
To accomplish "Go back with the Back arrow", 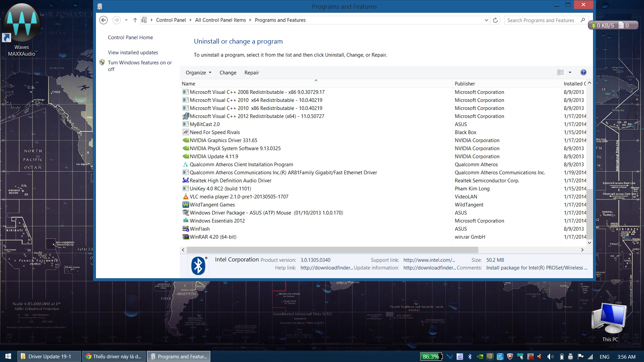I will tap(104, 20).
